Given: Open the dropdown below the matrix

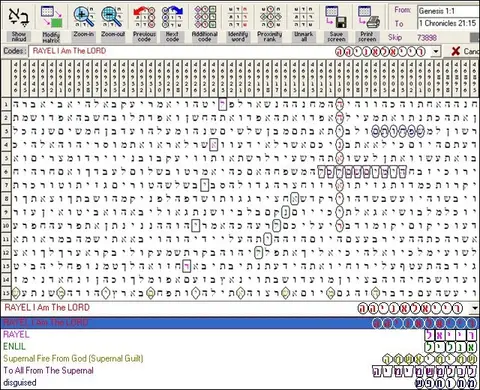Looking at the screenshot, I should point(475,309).
